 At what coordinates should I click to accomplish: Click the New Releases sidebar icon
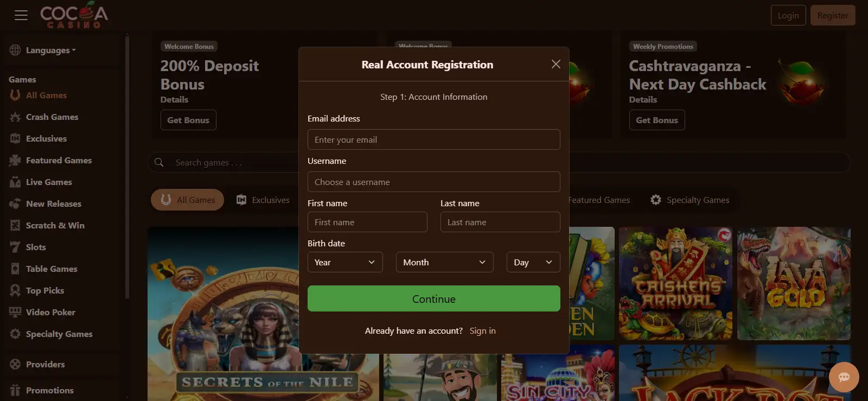click(x=15, y=203)
